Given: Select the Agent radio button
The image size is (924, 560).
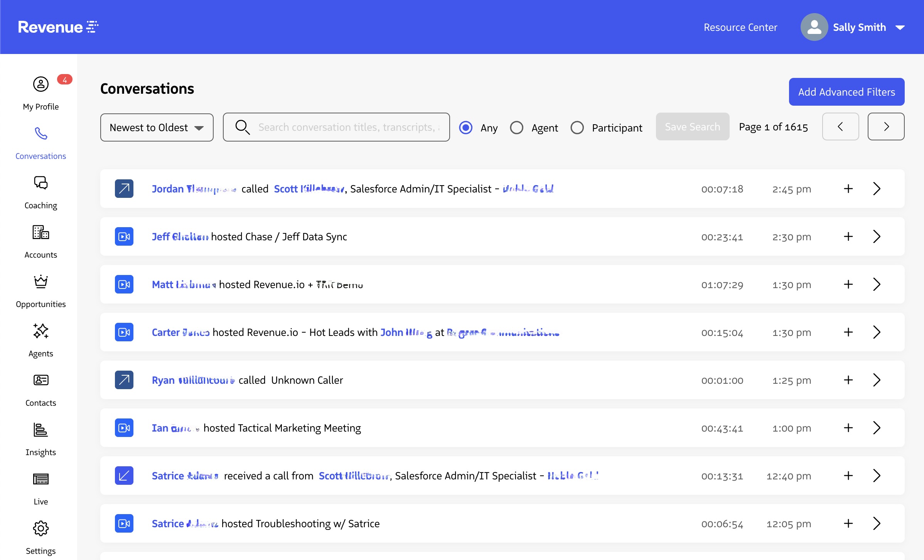Looking at the screenshot, I should pos(516,127).
